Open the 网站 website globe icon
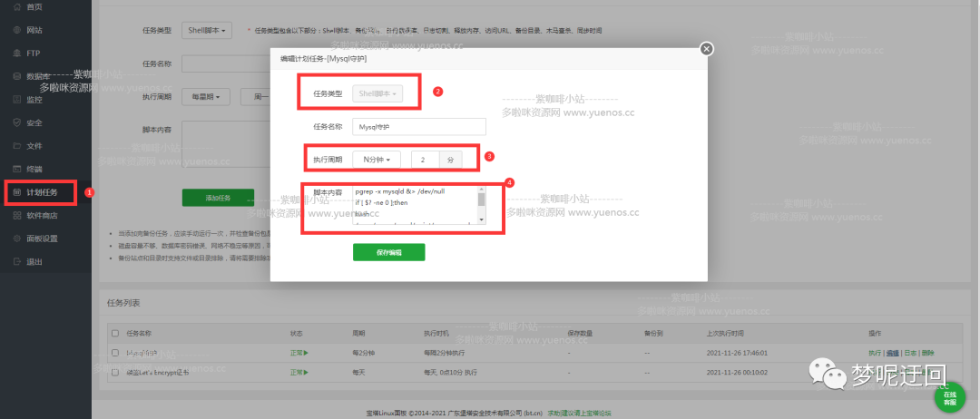 point(17,30)
